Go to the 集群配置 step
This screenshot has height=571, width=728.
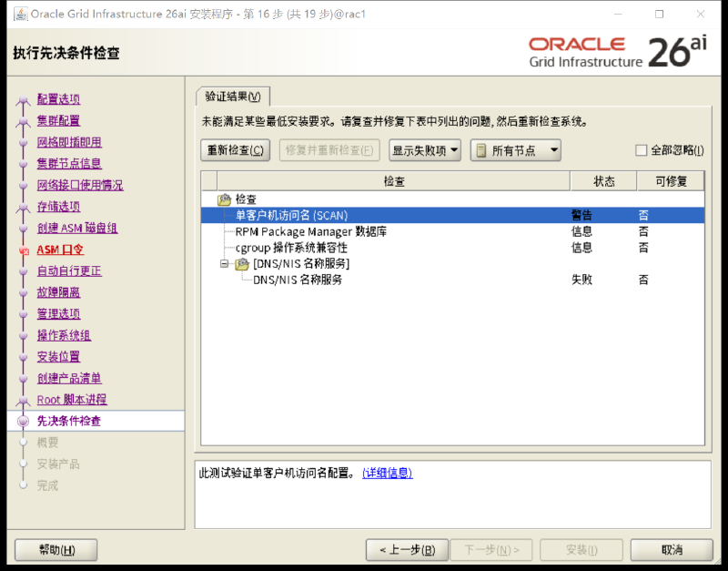(x=58, y=120)
